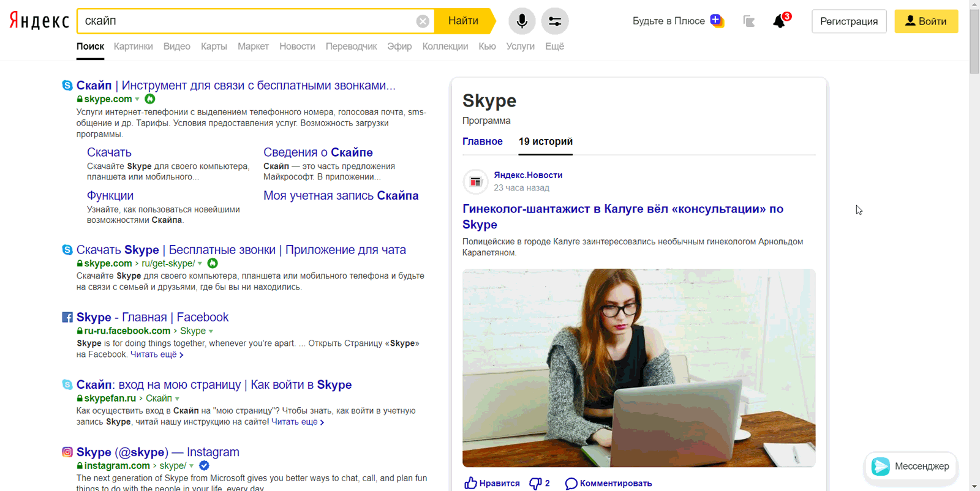Switch to the Картинки tab

coord(134,47)
